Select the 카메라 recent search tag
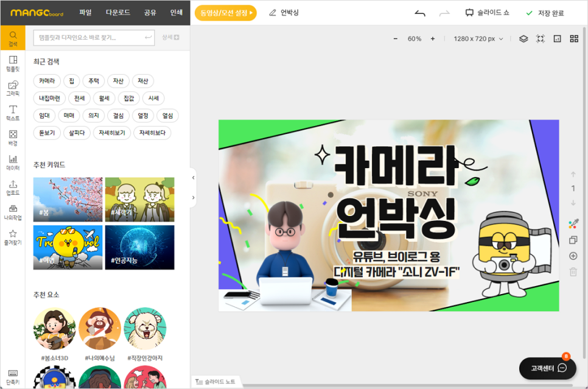Image resolution: width=588 pixels, height=389 pixels. [47, 80]
